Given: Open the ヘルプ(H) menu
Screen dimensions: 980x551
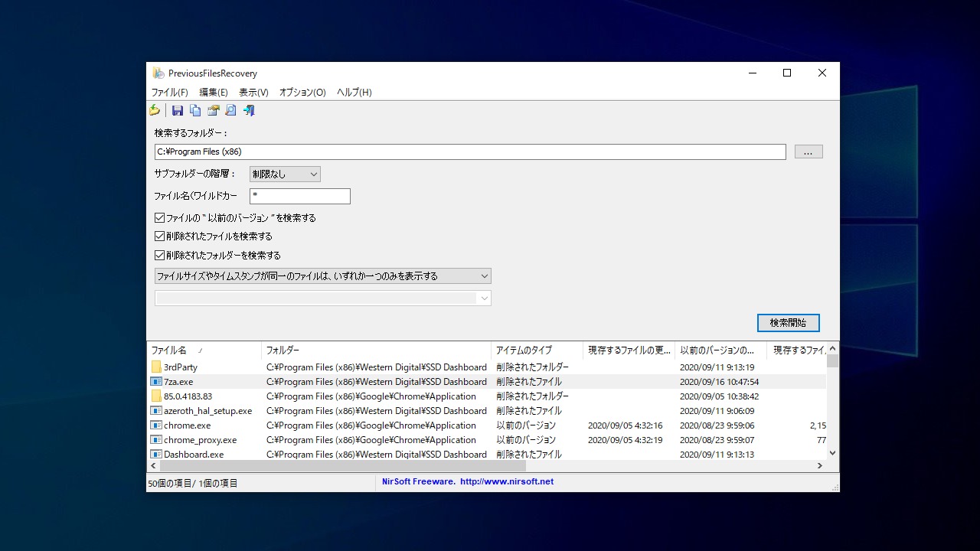Looking at the screenshot, I should click(x=354, y=93).
